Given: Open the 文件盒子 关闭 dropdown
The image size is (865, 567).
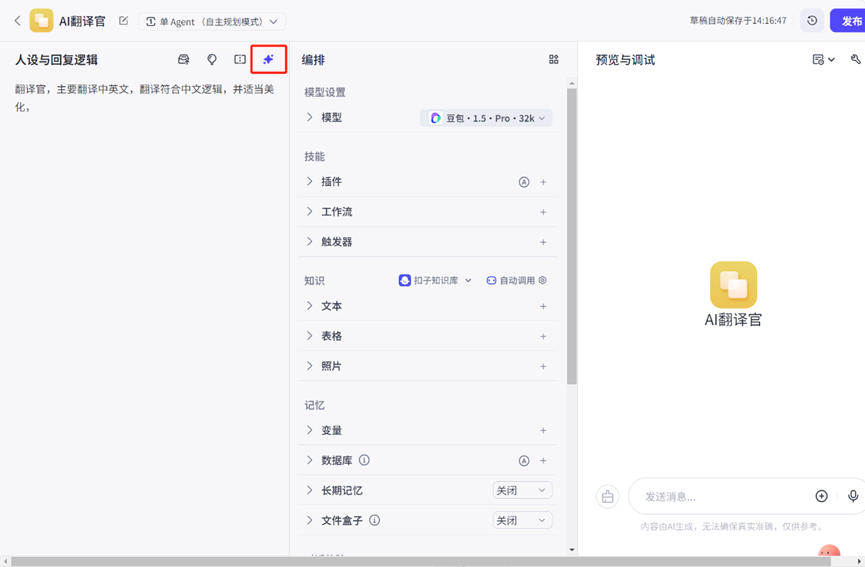Looking at the screenshot, I should [x=522, y=520].
